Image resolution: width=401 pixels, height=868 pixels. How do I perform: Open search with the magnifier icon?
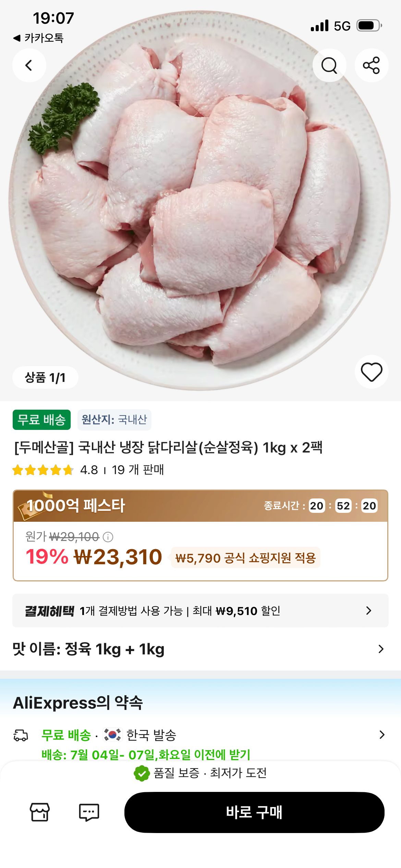coord(329,65)
